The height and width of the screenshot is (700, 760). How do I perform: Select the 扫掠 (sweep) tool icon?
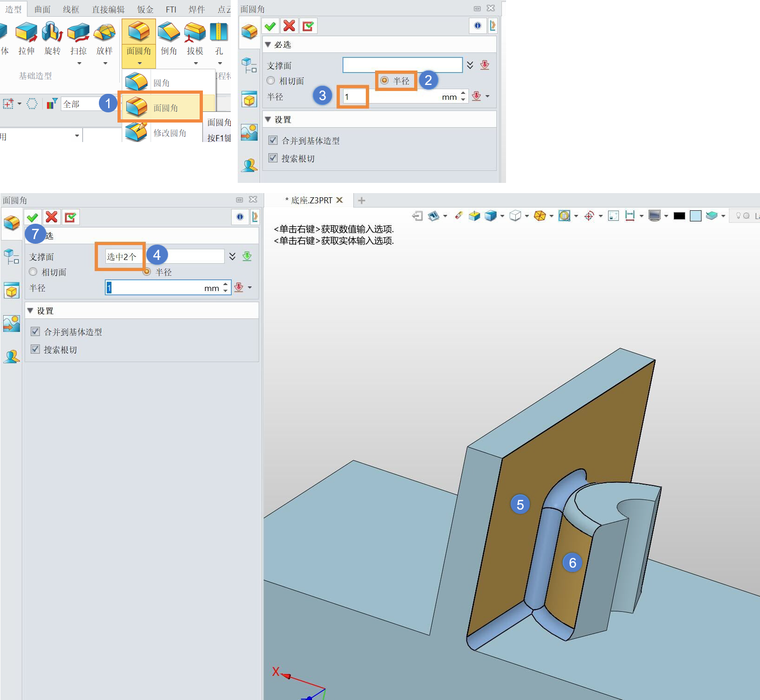tap(78, 32)
